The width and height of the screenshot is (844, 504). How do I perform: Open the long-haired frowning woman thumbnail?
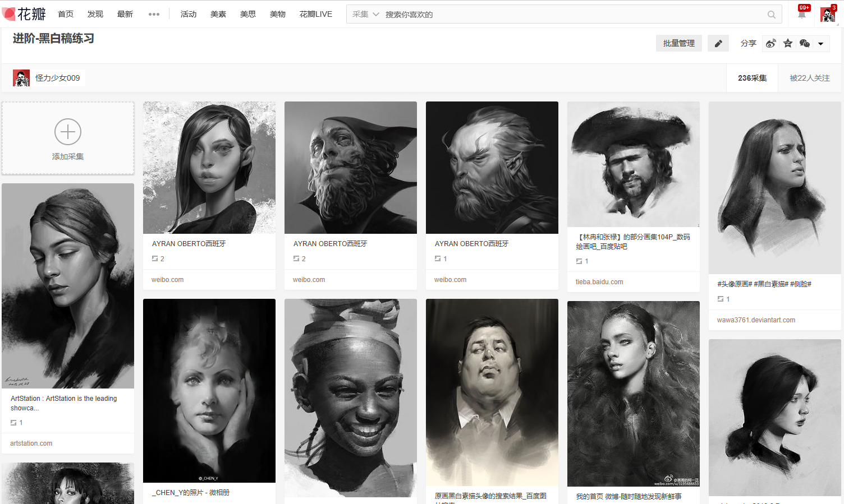tap(775, 188)
